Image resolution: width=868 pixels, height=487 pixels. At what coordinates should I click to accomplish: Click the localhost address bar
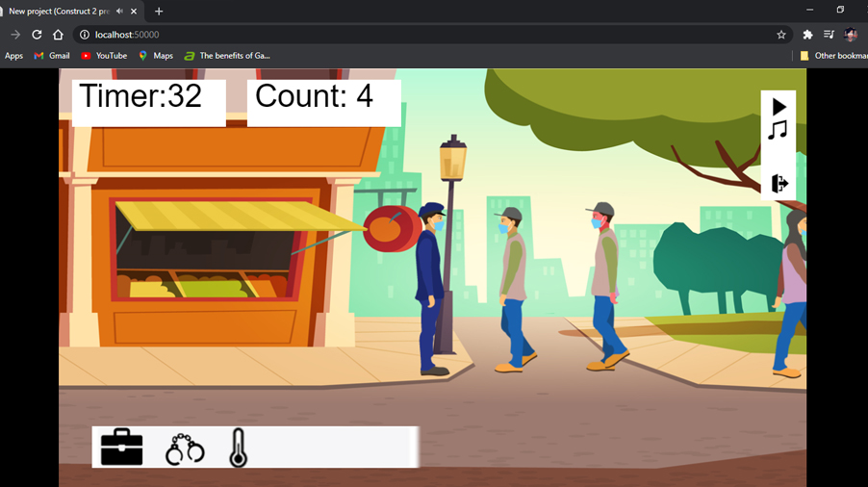click(385, 35)
